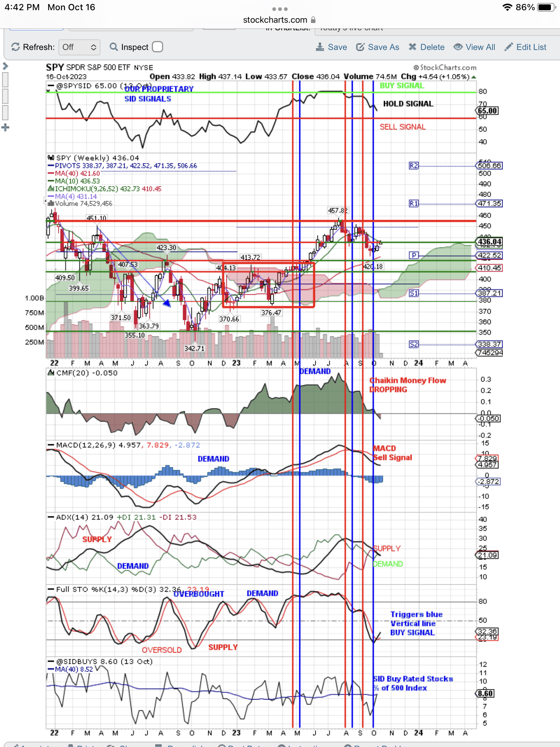The width and height of the screenshot is (560, 747).
Task: Click the PIVOTS legend line
Action: [122, 166]
